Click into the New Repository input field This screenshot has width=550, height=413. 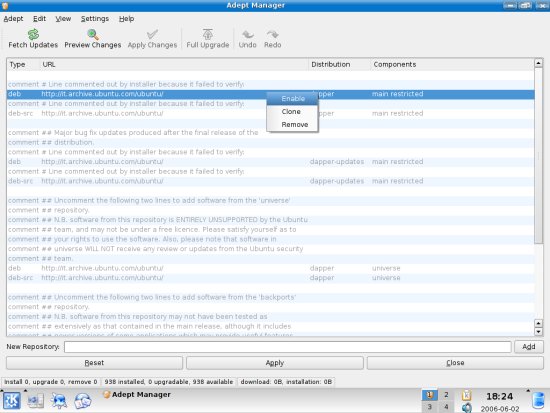288,347
